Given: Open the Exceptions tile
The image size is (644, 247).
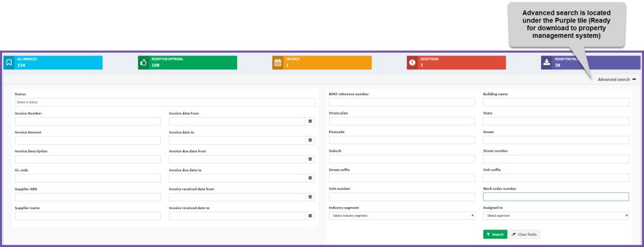Looking at the screenshot, I should 457,63.
